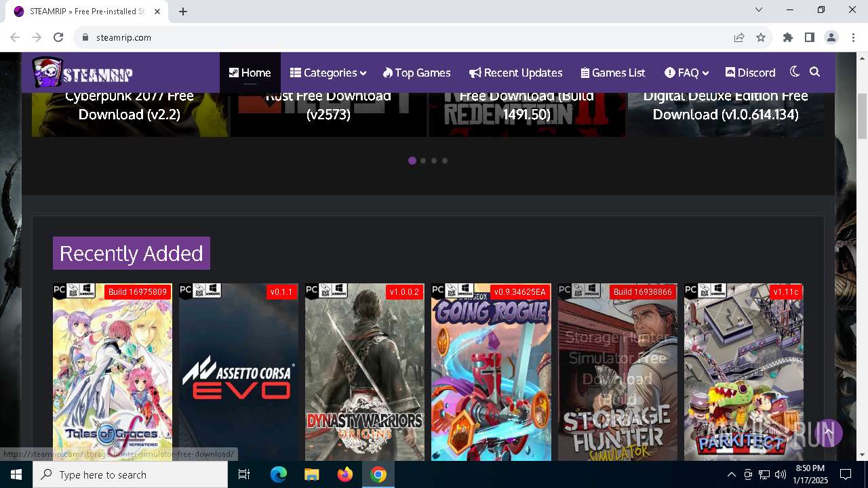Select the STEAMRIP browser tab
Screen dimensions: 868x488
pos(87,12)
